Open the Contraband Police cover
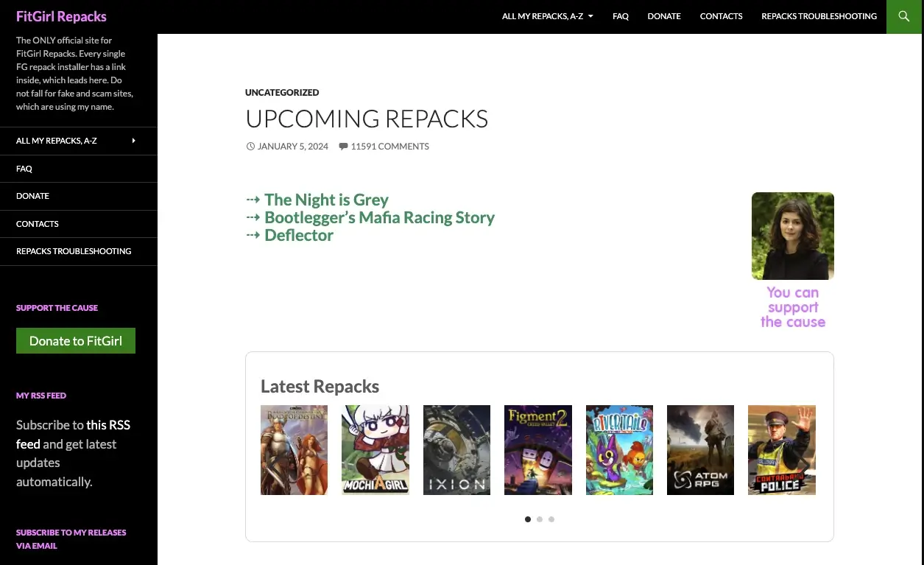Image resolution: width=924 pixels, height=565 pixels. (x=781, y=449)
